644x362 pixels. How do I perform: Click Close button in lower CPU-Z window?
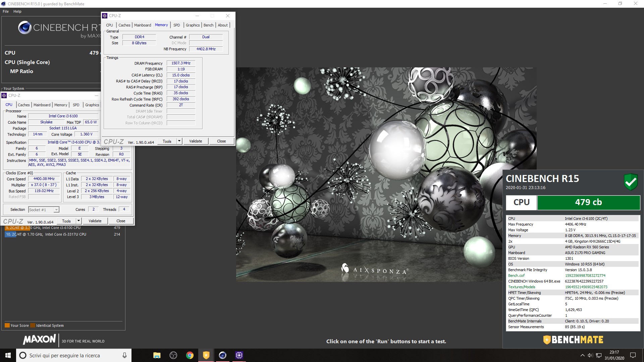(x=121, y=221)
